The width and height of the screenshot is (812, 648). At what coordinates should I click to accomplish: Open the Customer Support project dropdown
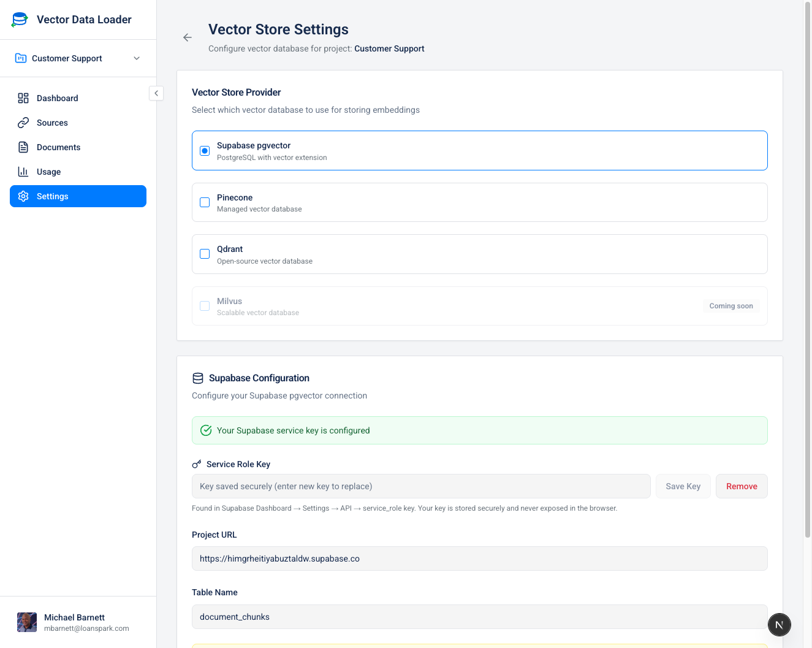click(x=78, y=58)
